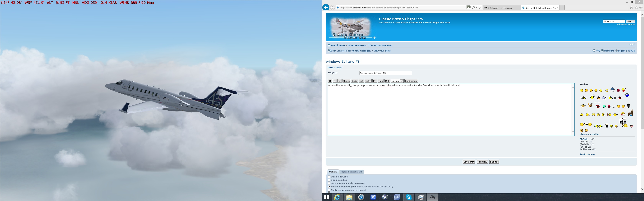Untick the Attach a signature checkbox
The width and height of the screenshot is (644, 201).
pos(329,187)
